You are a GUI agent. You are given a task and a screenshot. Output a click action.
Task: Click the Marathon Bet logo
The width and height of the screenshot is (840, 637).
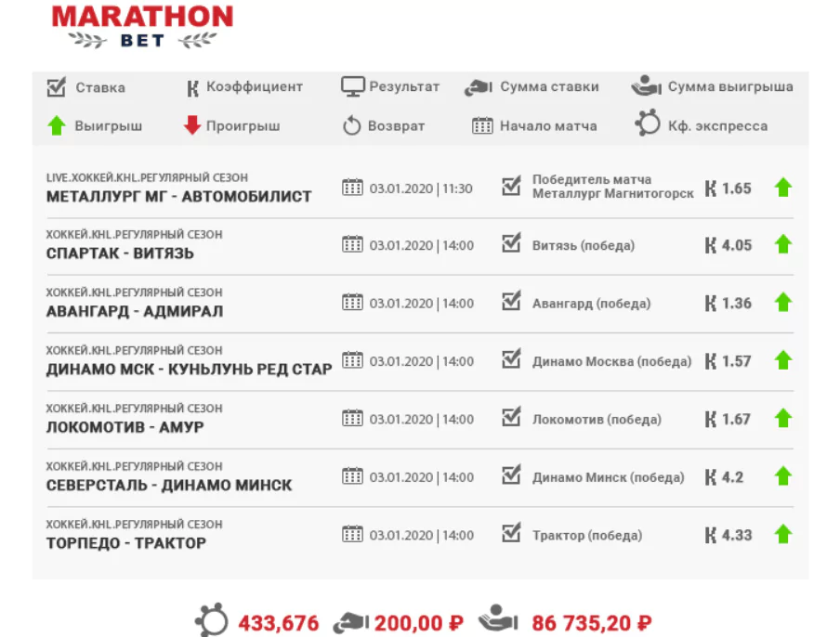click(142, 27)
